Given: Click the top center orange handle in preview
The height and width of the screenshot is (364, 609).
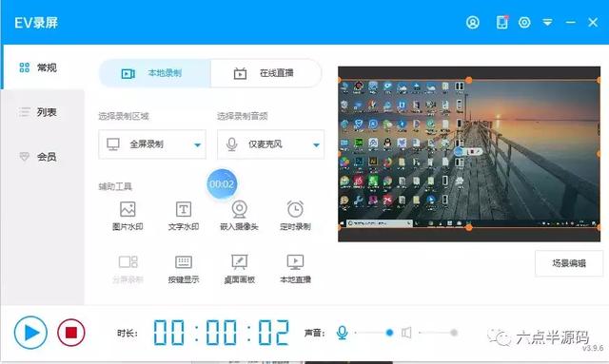Looking at the screenshot, I should tap(469, 80).
